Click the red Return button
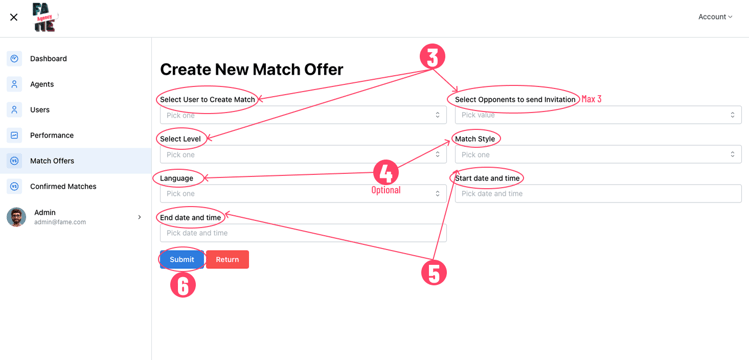The image size is (749, 360). click(x=227, y=260)
